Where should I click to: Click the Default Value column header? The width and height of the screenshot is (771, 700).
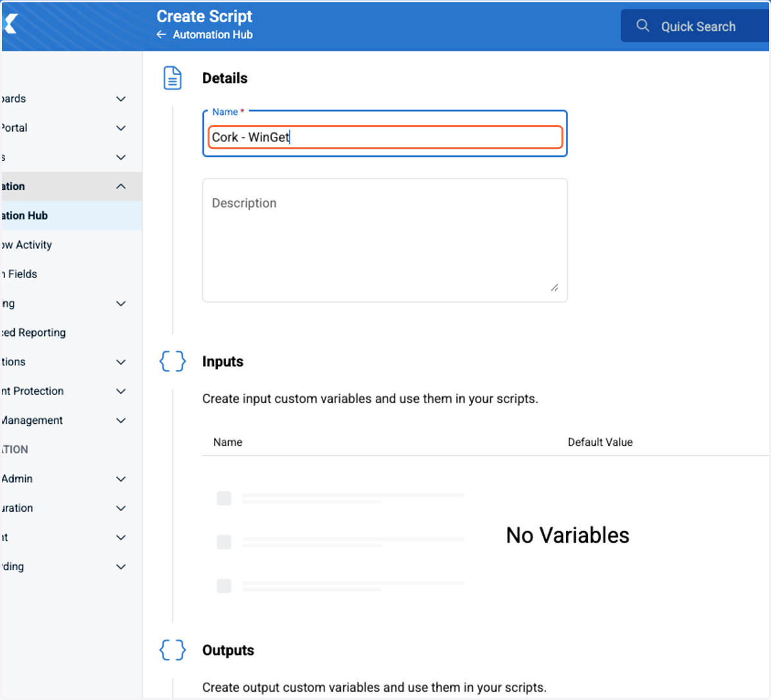tap(600, 442)
